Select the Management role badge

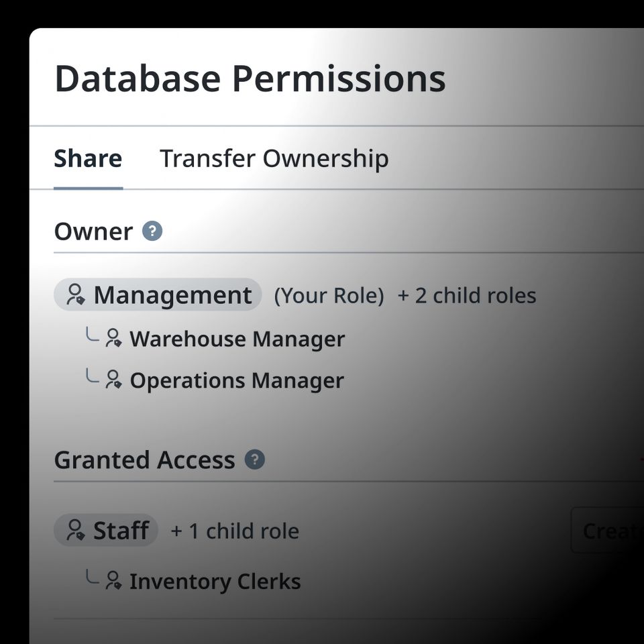point(158,294)
